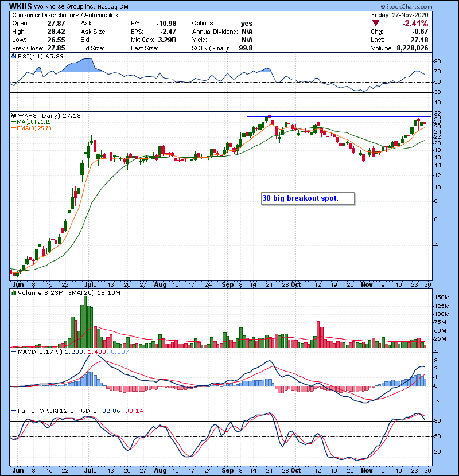Viewport: 459px width, 476px height.
Task: Click the Volume 8.23M, EMA(20) 18.10M legend
Action: [69, 292]
